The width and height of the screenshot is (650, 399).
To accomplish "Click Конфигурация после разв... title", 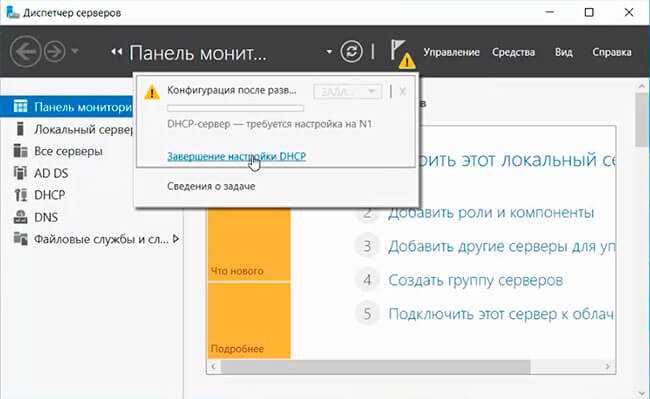I will (x=232, y=90).
